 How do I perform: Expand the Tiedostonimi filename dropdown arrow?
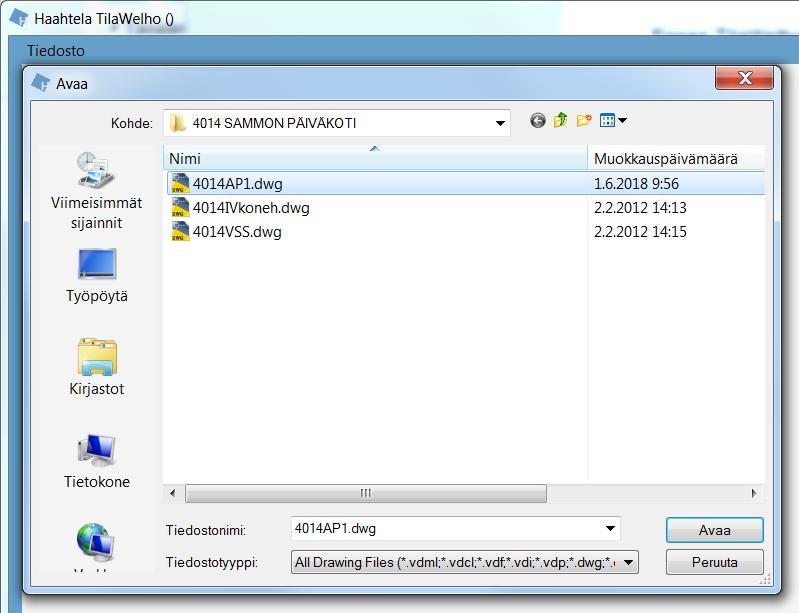(x=610, y=528)
